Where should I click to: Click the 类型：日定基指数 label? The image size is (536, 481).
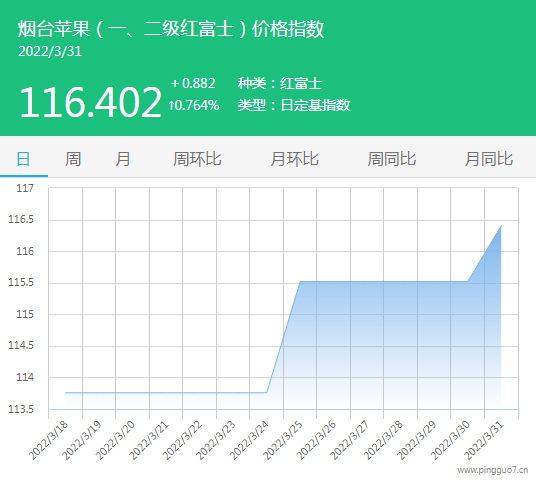click(294, 105)
